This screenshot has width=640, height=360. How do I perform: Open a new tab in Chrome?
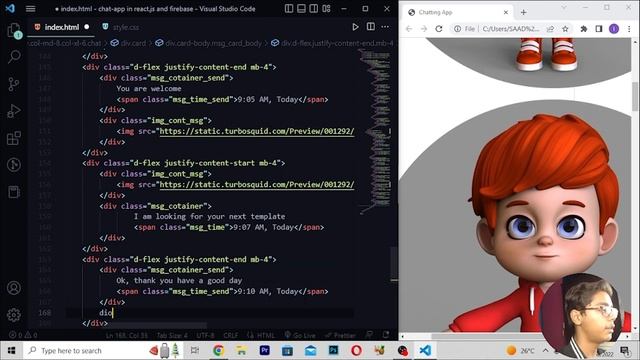524,13
